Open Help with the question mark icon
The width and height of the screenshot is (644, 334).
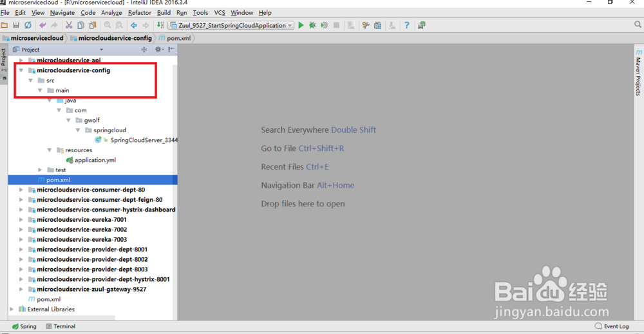(x=406, y=26)
